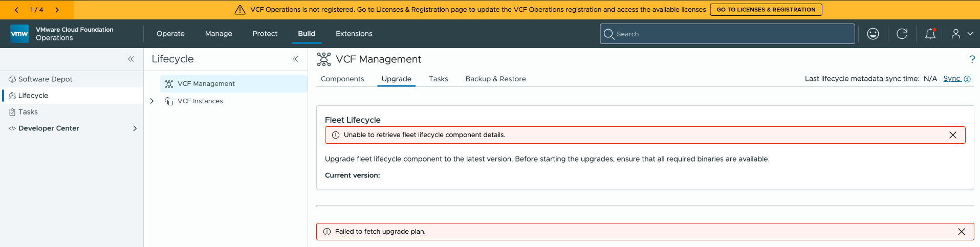Switch to the Components tab
Viewport: 980px width, 247px height.
[x=342, y=79]
